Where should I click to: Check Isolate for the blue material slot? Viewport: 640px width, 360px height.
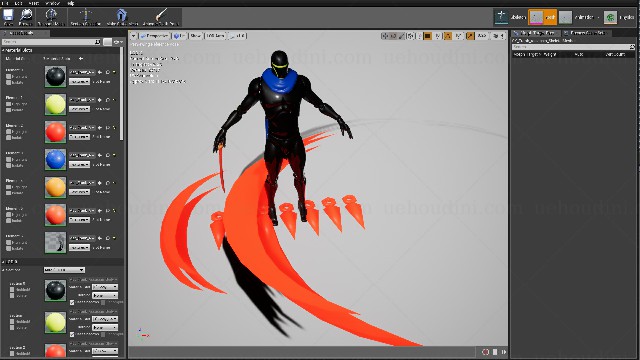tap(8, 166)
